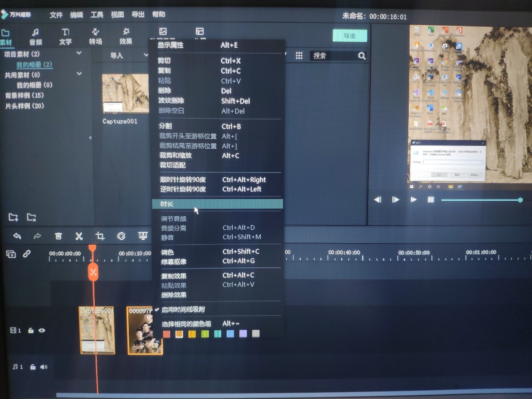Click the orange swatch in the color group row

(x=179, y=334)
